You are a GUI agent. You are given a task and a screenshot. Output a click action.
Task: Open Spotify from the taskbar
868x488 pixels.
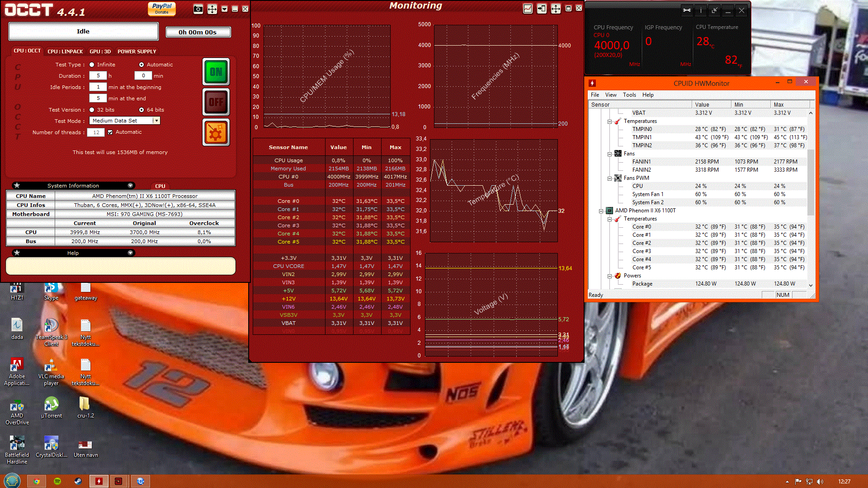pyautogui.click(x=57, y=481)
